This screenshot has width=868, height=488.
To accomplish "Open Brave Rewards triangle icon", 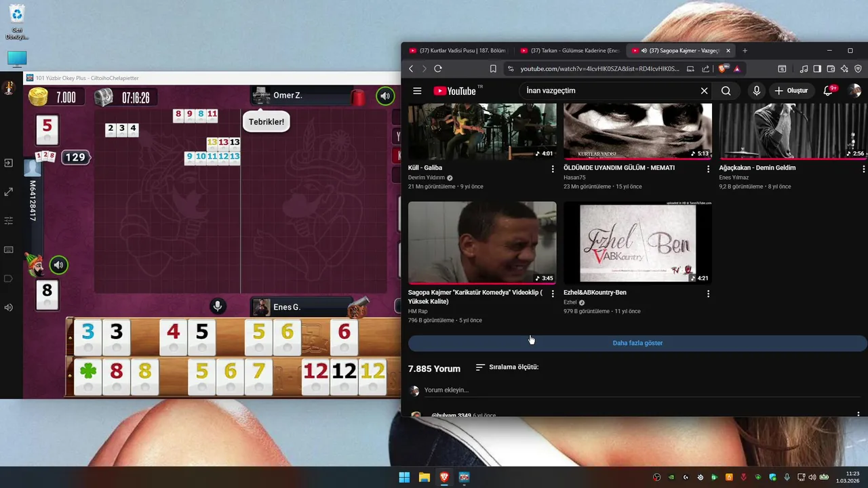I will (737, 68).
